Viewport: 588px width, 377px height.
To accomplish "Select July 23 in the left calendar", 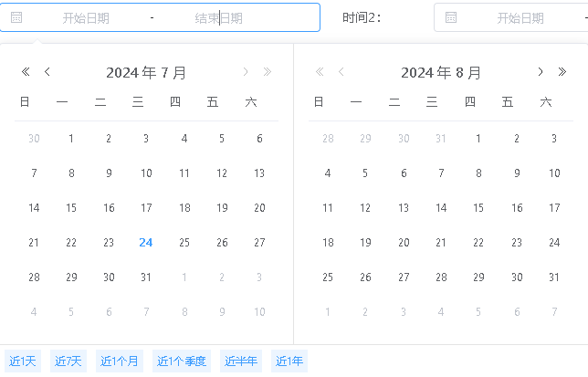I will [109, 243].
